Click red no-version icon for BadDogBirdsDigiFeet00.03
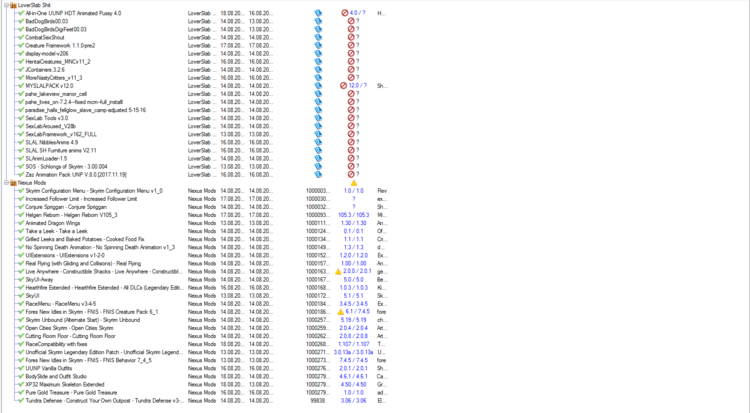The image size is (750, 413). 351,29
